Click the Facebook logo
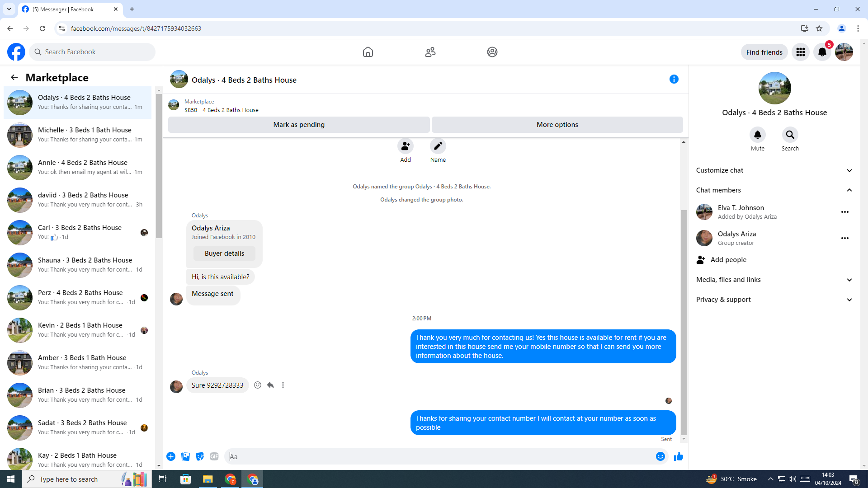The width and height of the screenshot is (868, 488). pos(16,52)
